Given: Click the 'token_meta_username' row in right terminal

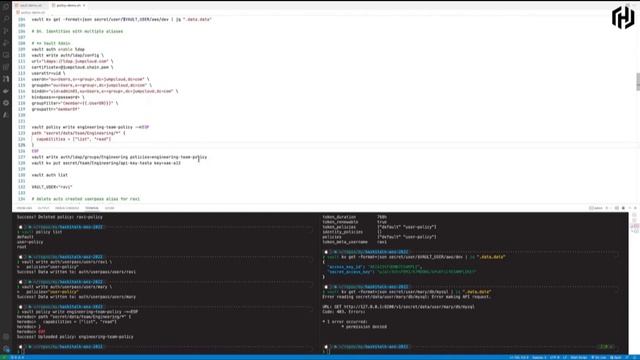Looking at the screenshot, I should tap(354, 242).
